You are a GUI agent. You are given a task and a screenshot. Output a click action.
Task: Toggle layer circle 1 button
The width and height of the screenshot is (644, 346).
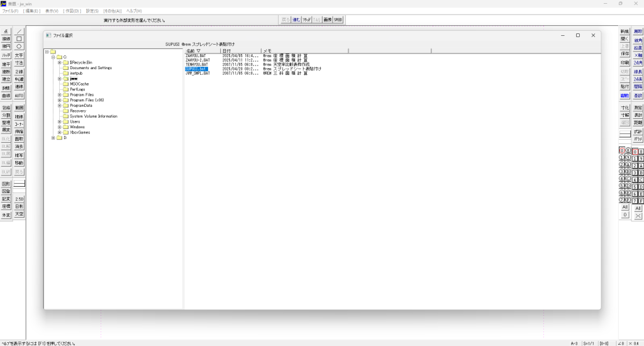622,158
